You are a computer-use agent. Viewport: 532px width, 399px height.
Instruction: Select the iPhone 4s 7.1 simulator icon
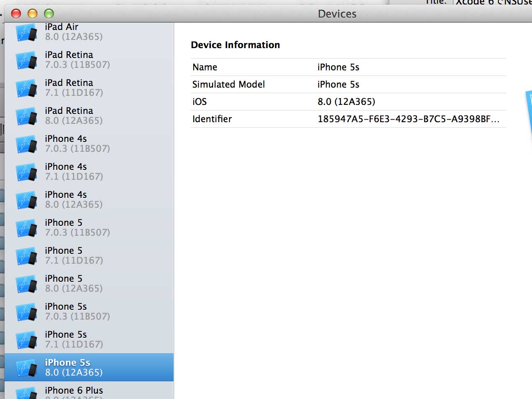27,172
